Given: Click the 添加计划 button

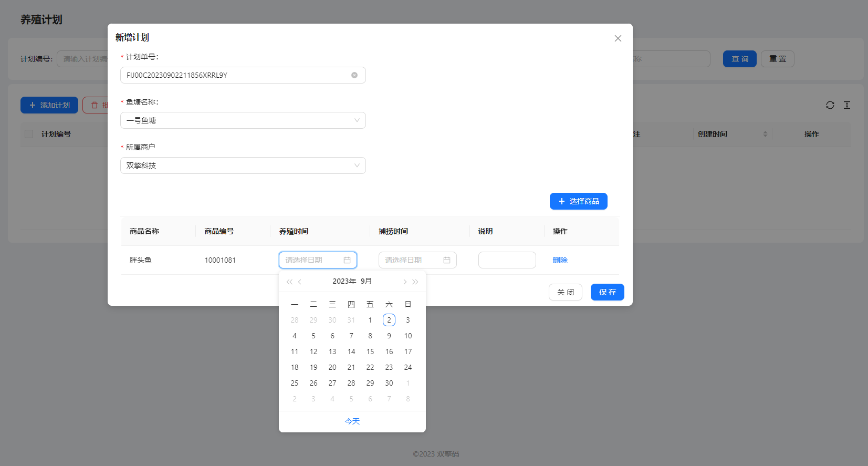Looking at the screenshot, I should [49, 105].
